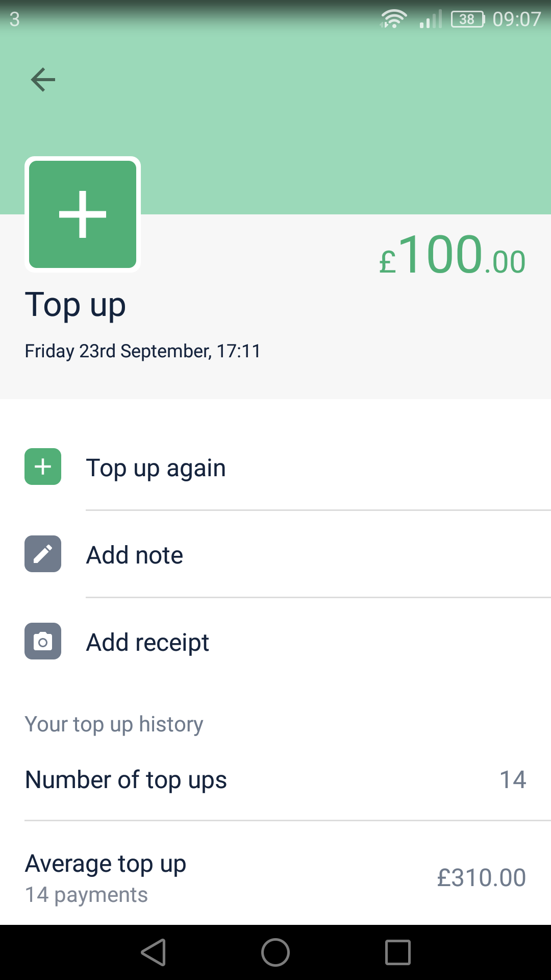Screen dimensions: 551x980
Task: Tap the Your top up history heading
Action: (x=114, y=725)
